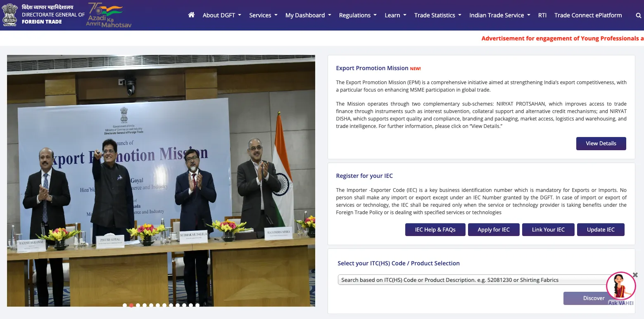Viewport: 644px width, 319px height.
Task: Expand the About DGFT dropdown
Action: [x=222, y=15]
